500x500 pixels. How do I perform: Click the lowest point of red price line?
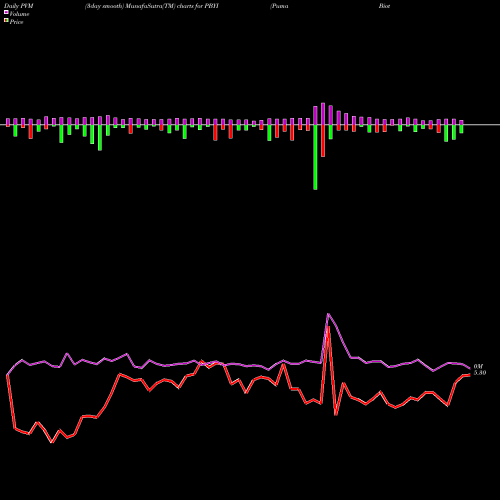pyautogui.click(x=52, y=442)
